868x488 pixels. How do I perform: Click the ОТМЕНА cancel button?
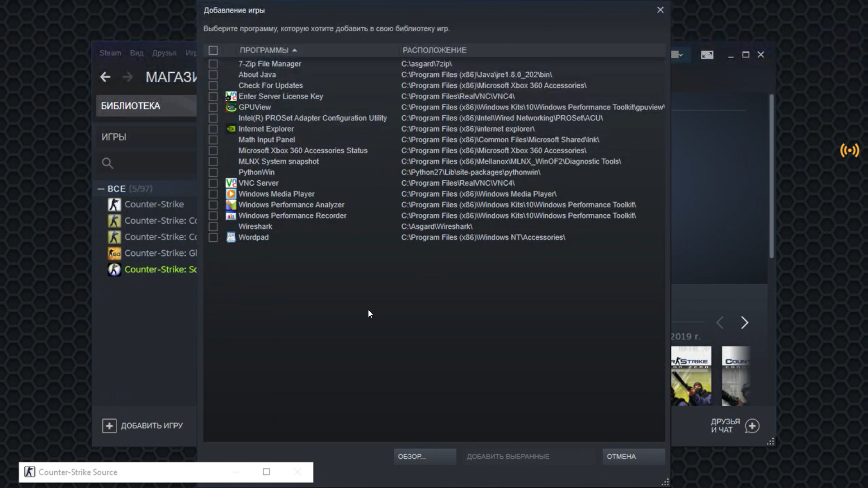coord(633,456)
